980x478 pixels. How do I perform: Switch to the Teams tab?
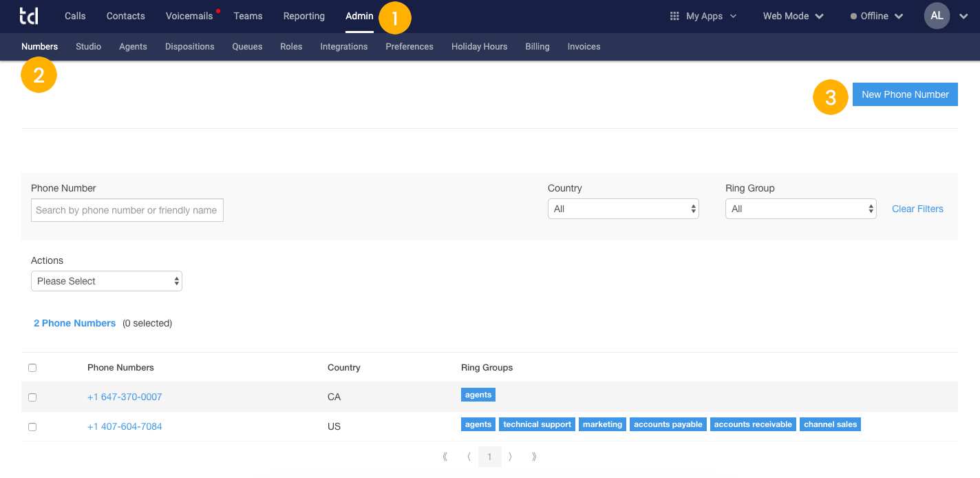(248, 16)
